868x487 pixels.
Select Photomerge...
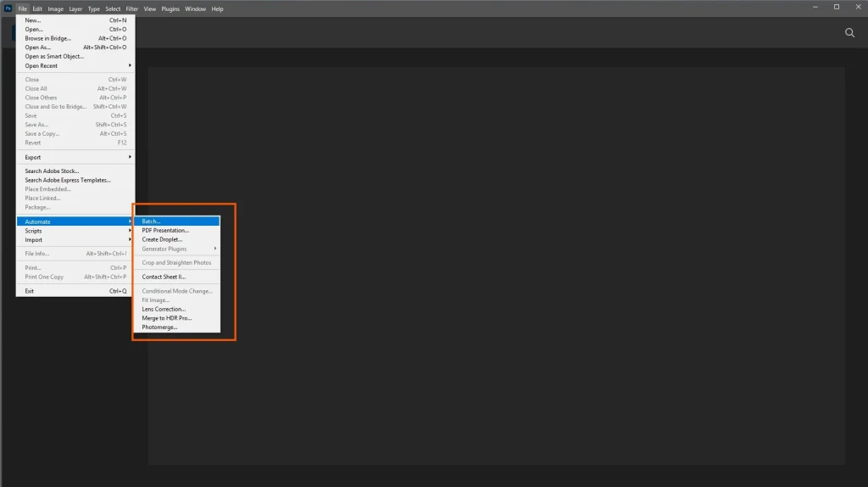[177, 327]
